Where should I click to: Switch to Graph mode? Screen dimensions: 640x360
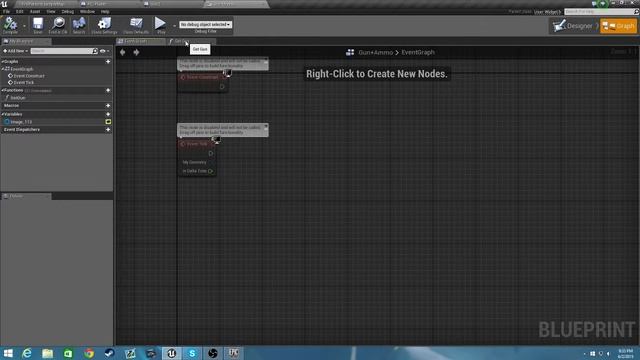(618, 26)
